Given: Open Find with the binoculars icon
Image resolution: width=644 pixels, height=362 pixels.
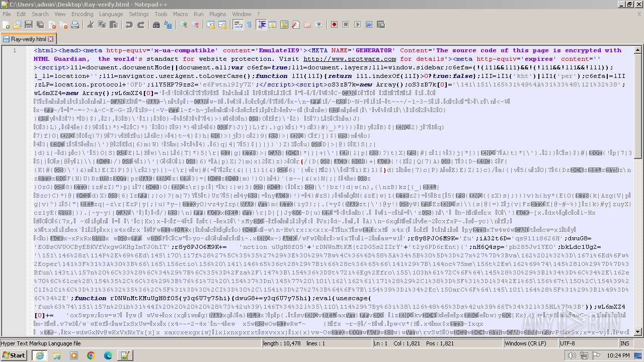Looking at the screenshot, I should (x=156, y=25).
